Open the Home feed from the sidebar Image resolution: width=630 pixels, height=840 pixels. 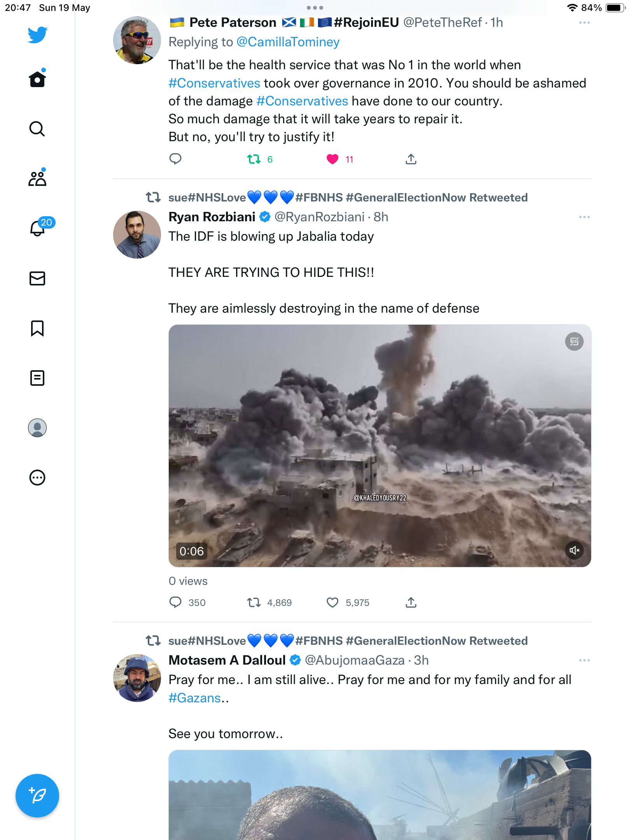pos(37,79)
